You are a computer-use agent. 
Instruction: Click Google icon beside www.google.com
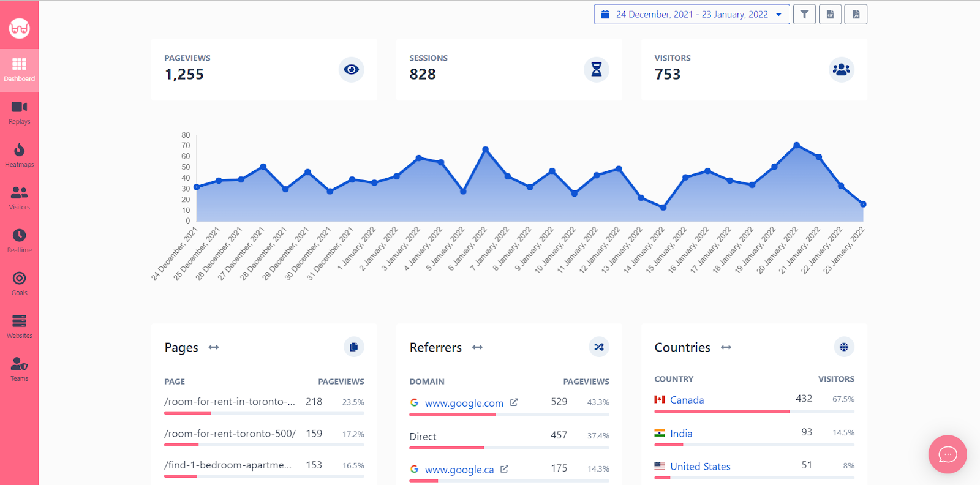[x=415, y=402]
